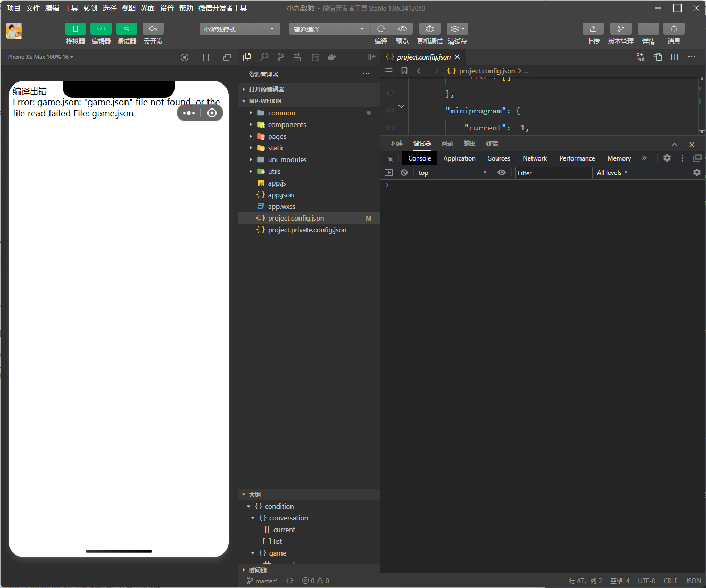
Task: Open 云开发 cloud development
Action: coord(153,29)
